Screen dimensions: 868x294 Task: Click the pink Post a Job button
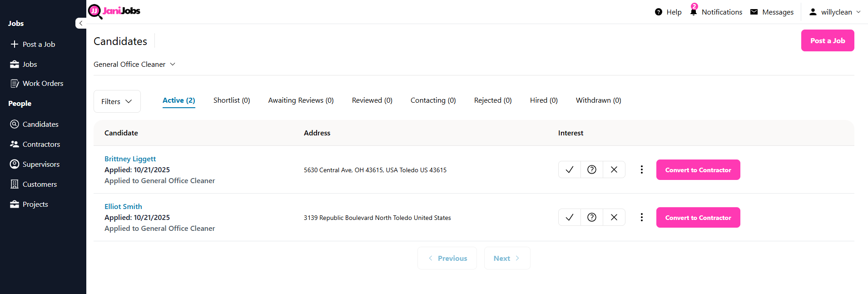pyautogui.click(x=828, y=40)
